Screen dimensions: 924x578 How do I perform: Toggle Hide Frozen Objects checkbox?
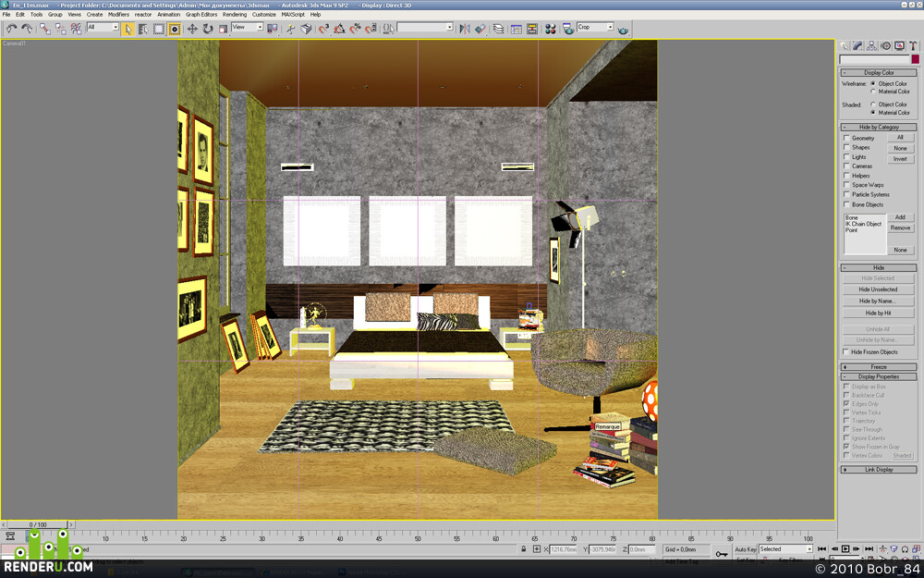(x=846, y=351)
